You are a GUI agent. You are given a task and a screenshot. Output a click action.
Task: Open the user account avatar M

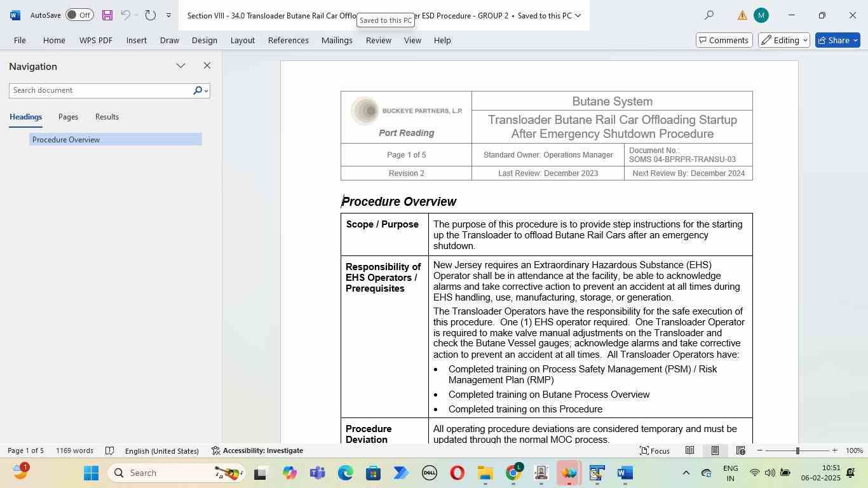coord(761,15)
